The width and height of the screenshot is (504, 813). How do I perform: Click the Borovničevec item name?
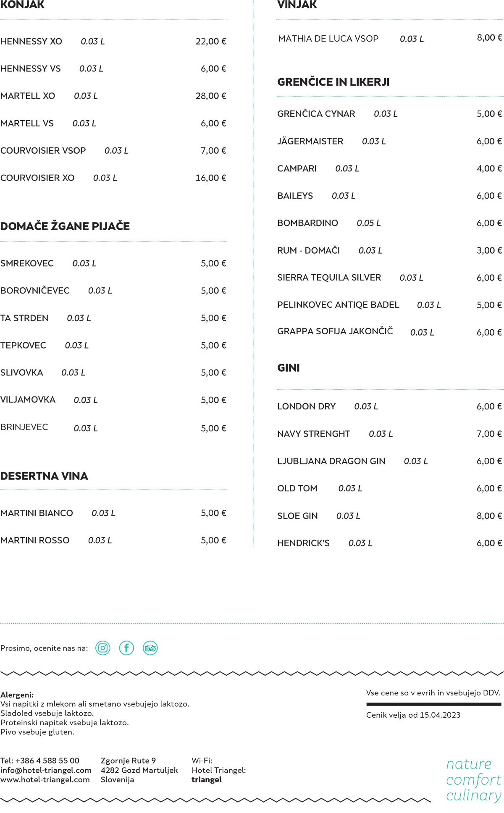(35, 291)
